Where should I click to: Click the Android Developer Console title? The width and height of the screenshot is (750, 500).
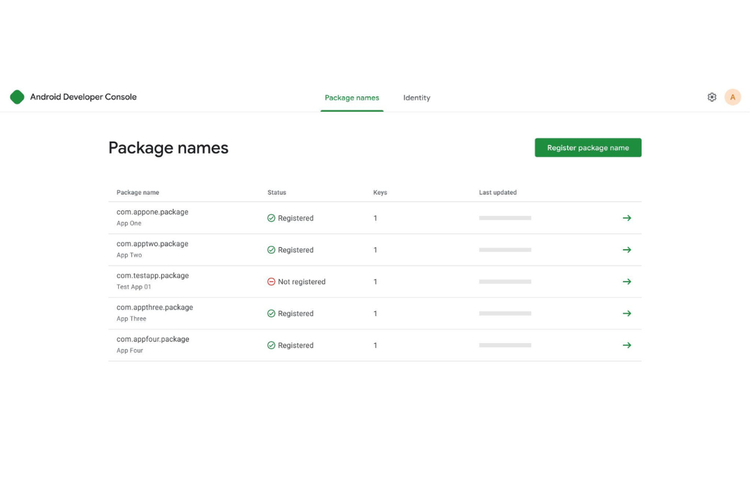click(x=83, y=97)
